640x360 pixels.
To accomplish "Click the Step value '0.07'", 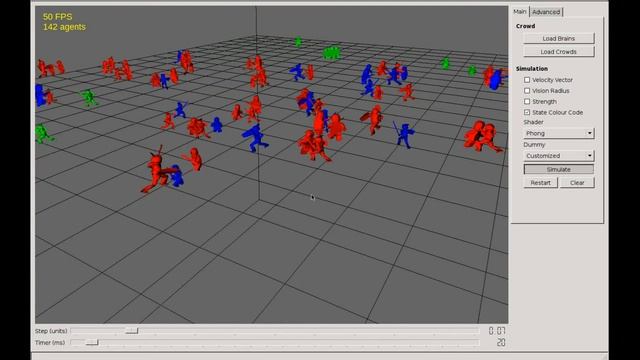I will (497, 331).
